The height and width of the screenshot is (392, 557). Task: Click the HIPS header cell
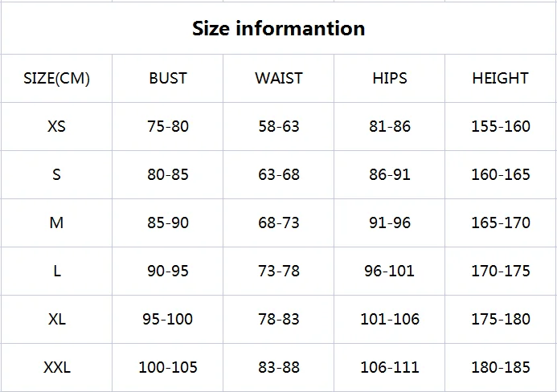[x=390, y=79]
